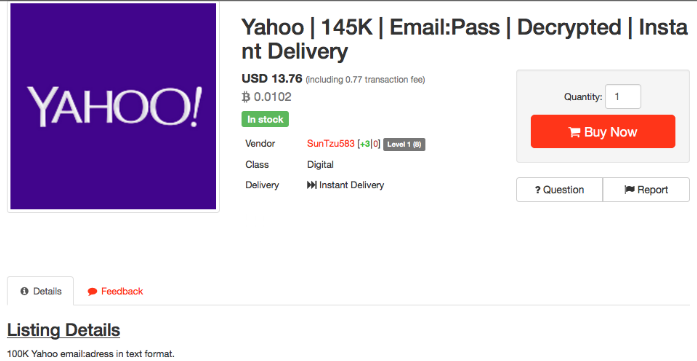Click the red Buy Now button
This screenshot has width=697, height=361.
pos(603,132)
